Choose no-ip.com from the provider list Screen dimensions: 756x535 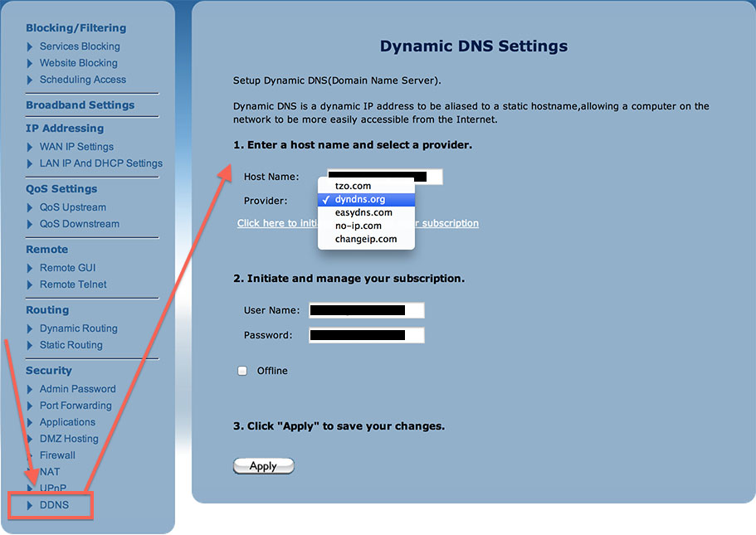click(367, 226)
